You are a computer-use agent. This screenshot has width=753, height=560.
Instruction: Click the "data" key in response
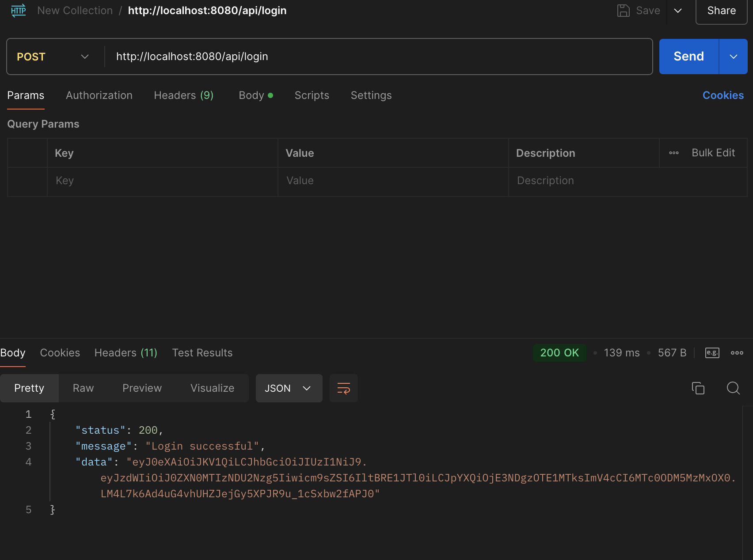click(x=94, y=462)
